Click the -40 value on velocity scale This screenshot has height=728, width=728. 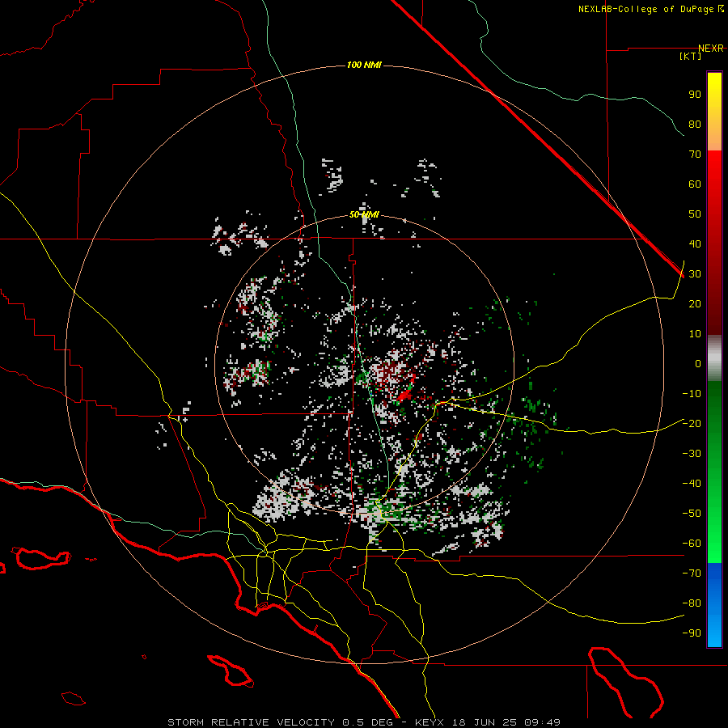pyautogui.click(x=692, y=484)
